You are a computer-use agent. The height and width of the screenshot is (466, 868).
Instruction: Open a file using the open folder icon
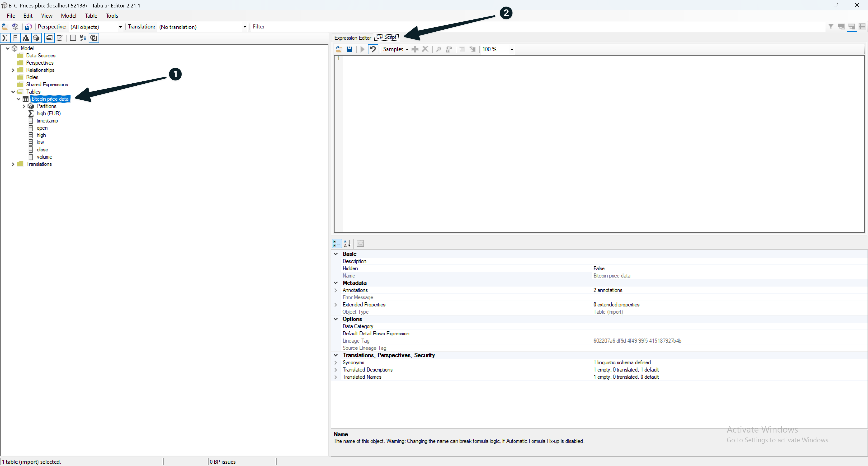pos(339,49)
